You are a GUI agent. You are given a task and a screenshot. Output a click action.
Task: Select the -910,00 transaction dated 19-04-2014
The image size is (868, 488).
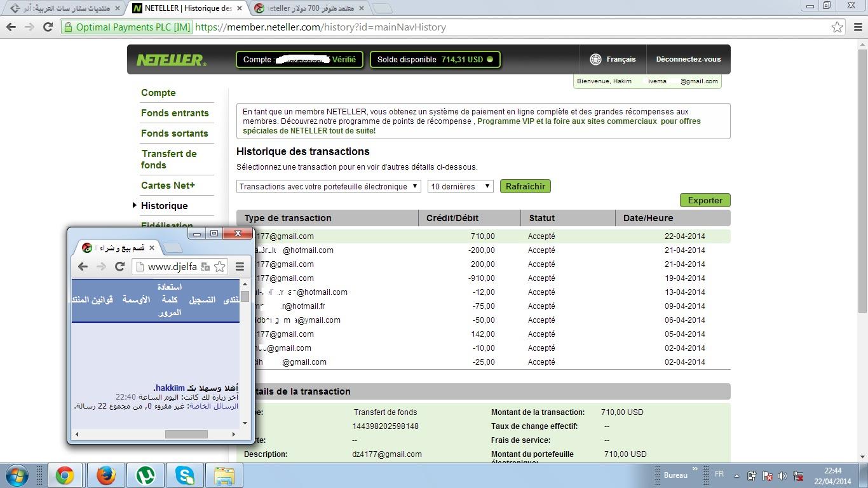pos(484,278)
